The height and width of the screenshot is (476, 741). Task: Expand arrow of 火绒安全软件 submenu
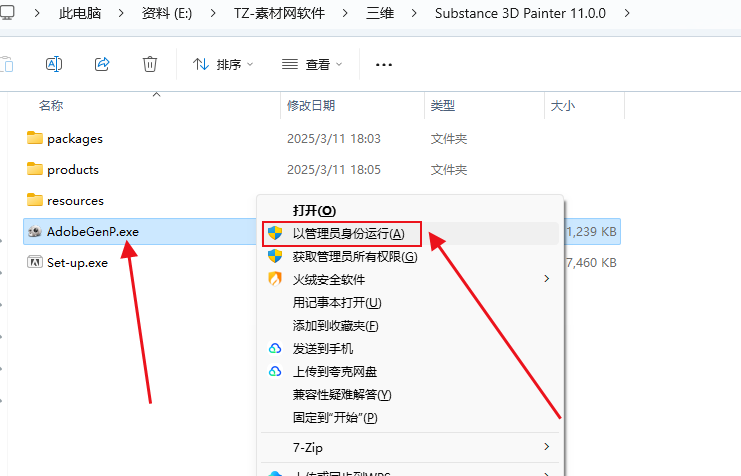(x=547, y=279)
